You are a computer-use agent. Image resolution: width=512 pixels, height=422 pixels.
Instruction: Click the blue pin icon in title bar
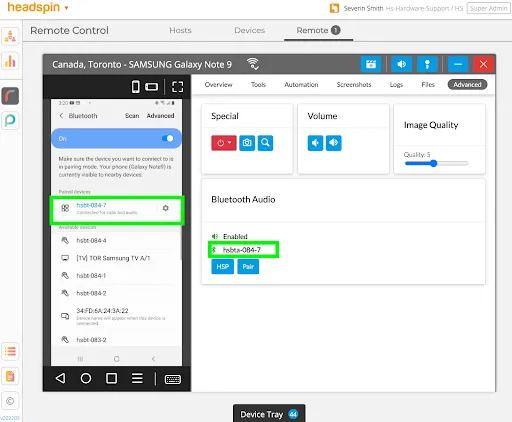[x=427, y=64]
